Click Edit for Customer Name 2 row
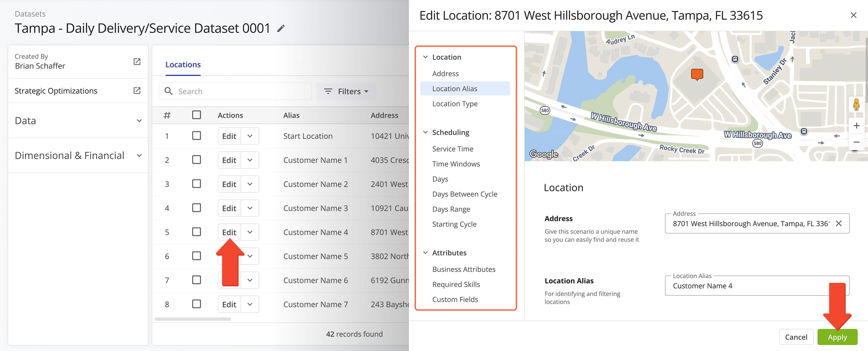Screen dimensions: 868x351 pos(229,184)
